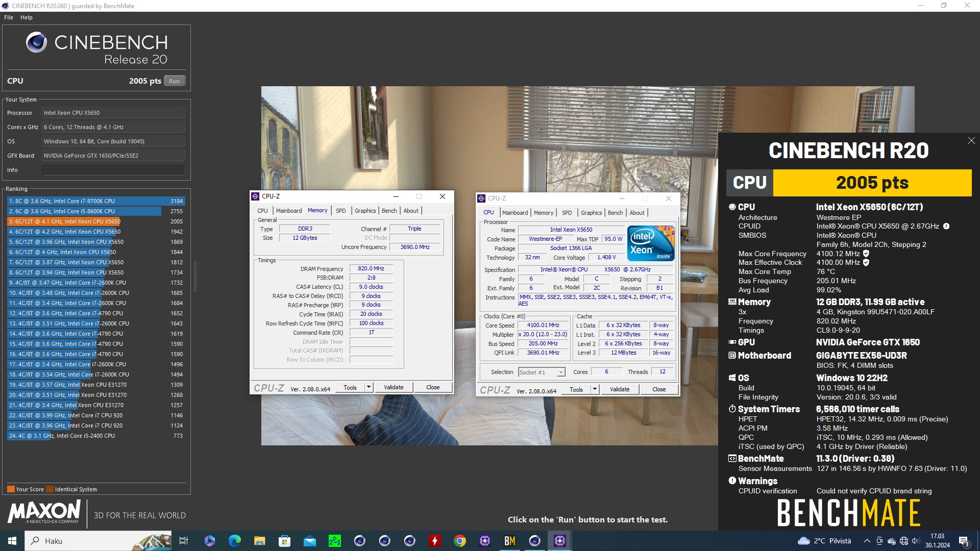Screen dimensions: 980x551
Task: Click the Intel Xeon inside logo in CPU-Z
Action: (651, 243)
